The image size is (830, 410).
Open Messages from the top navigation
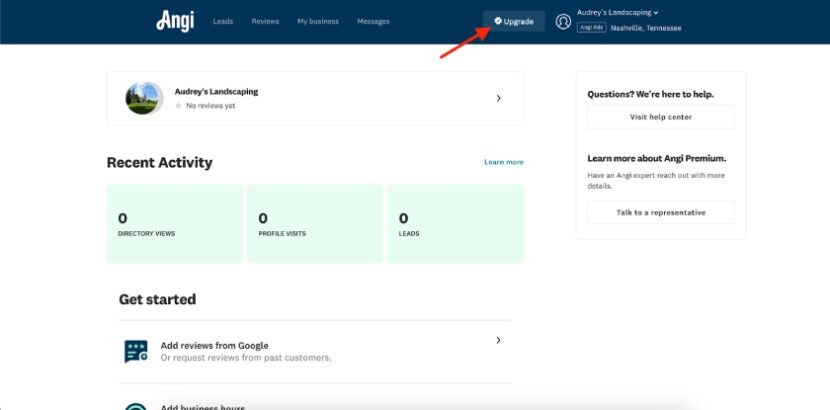tap(373, 21)
